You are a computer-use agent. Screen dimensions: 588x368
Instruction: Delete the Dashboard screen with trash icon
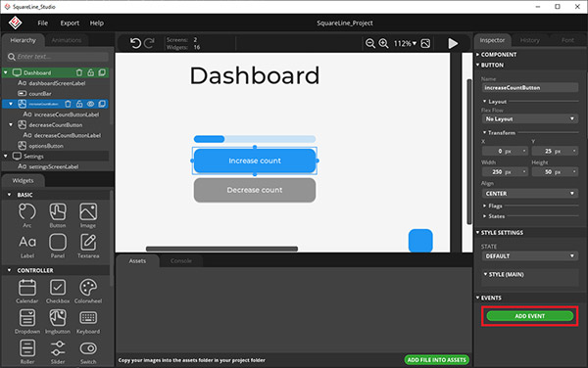tap(79, 72)
